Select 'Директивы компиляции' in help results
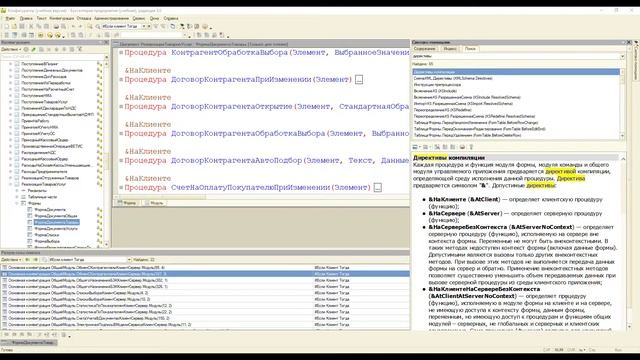The height and width of the screenshot is (360, 640). coord(516,72)
